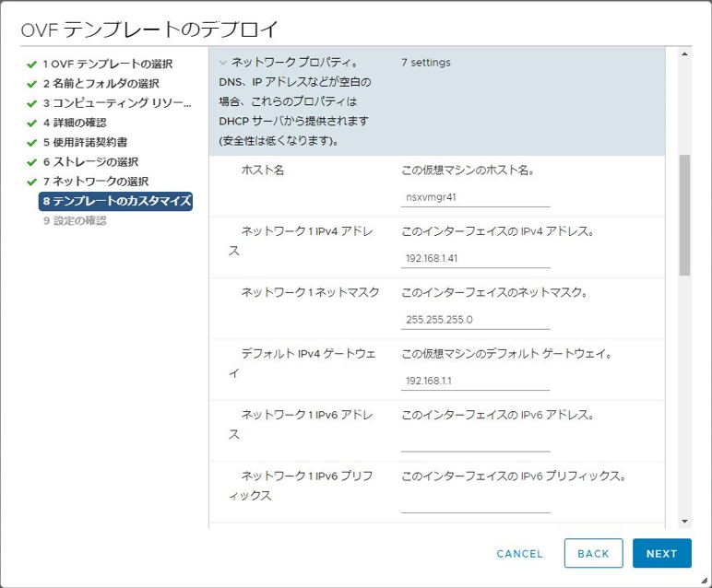Screen dimensions: 712x588
Task: Click the NEXT button
Action: [x=661, y=553]
